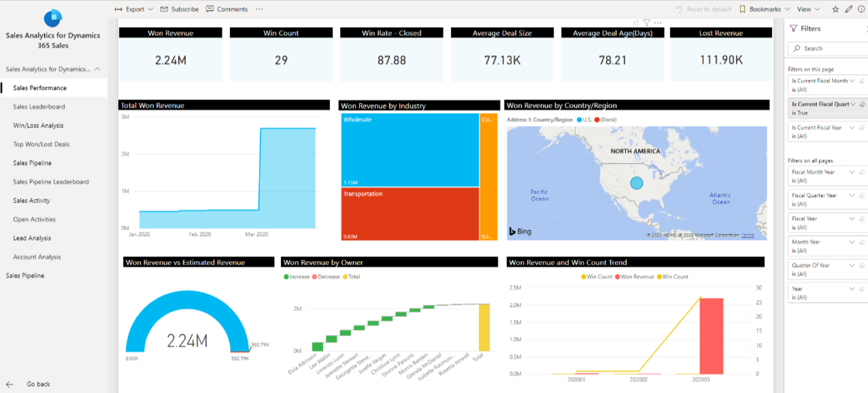The image size is (868, 393).
Task: Click Go back at sidebar bottom
Action: click(29, 384)
